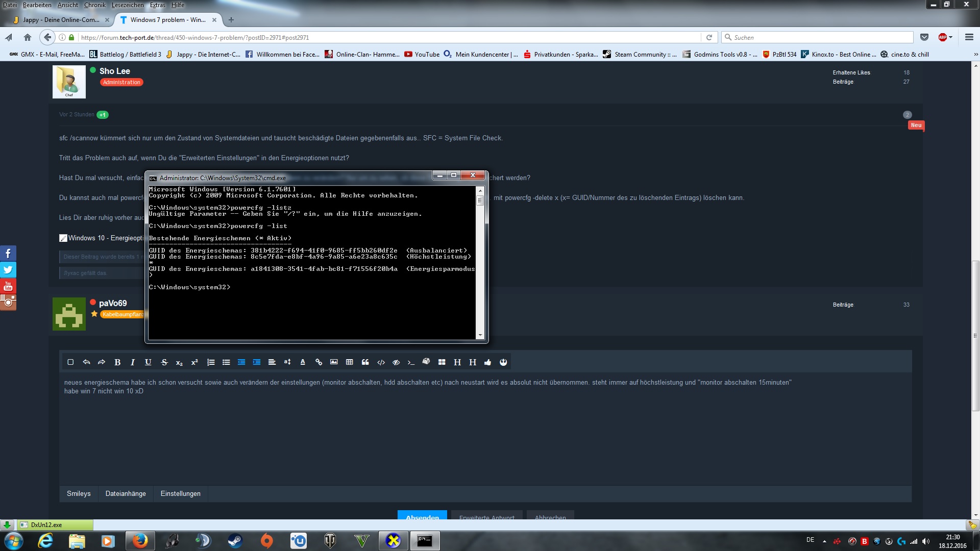Insert a link via the chain icon
The height and width of the screenshot is (551, 980).
tap(318, 362)
